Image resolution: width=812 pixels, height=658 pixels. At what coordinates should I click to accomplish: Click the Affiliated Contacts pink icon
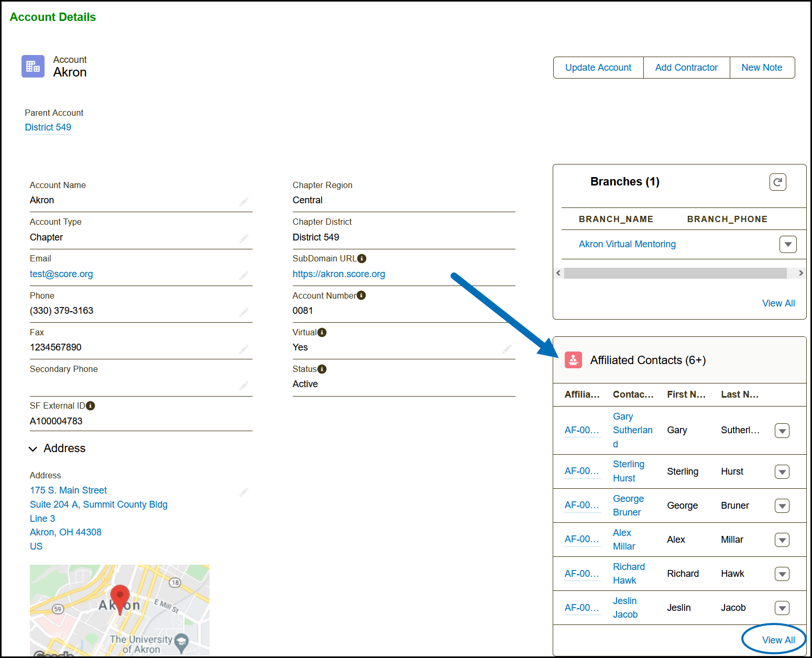pos(573,360)
